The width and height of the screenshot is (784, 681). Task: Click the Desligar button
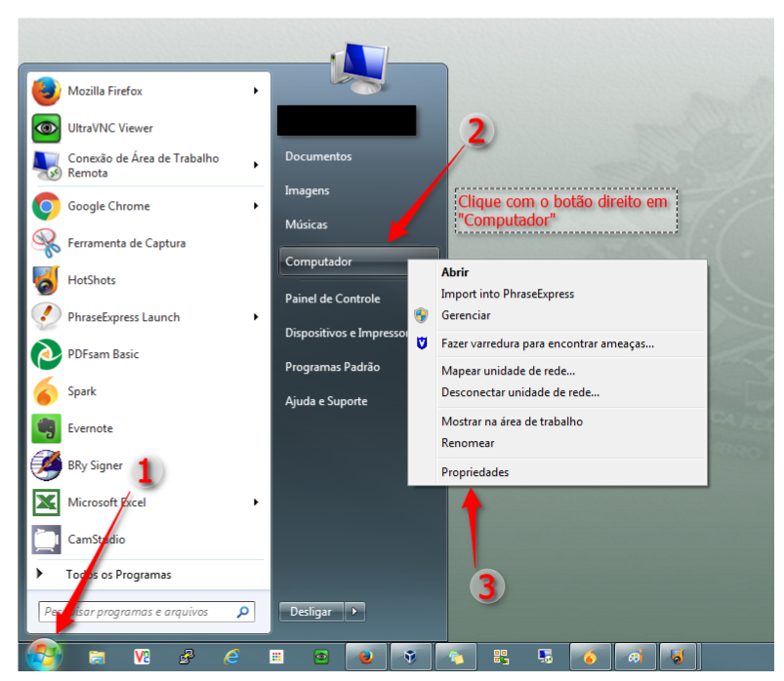click(311, 612)
